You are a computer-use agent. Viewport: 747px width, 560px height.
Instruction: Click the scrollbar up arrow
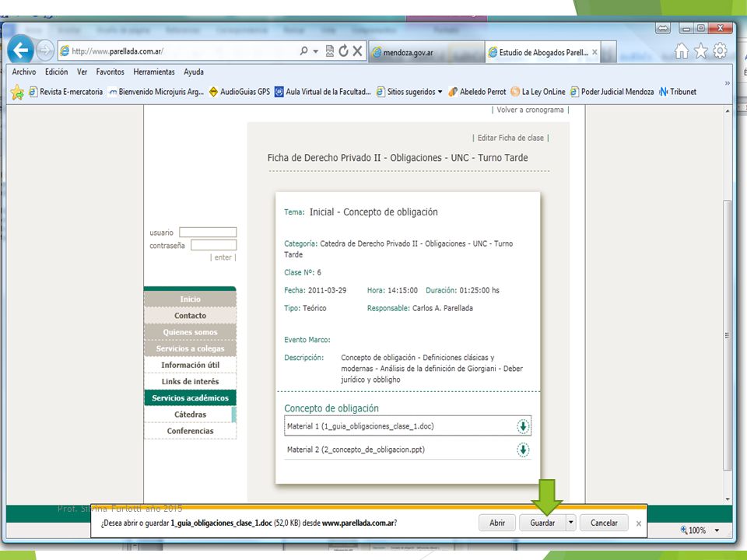coord(727,111)
